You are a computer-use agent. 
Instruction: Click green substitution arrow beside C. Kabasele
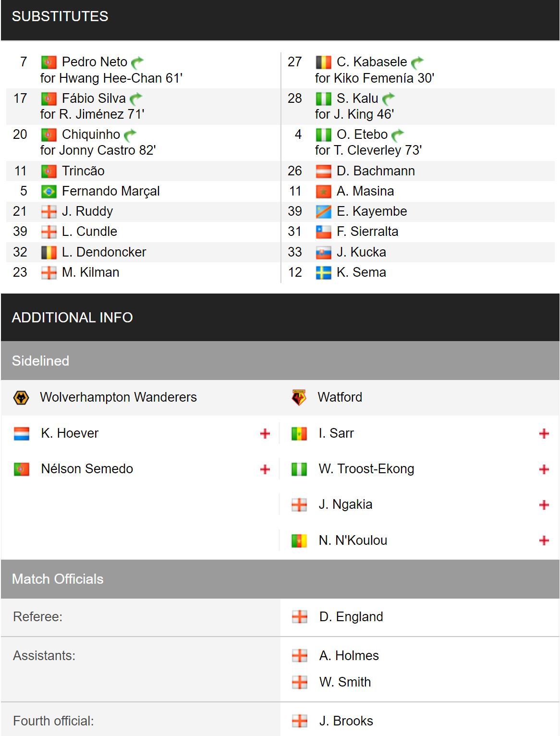[417, 62]
